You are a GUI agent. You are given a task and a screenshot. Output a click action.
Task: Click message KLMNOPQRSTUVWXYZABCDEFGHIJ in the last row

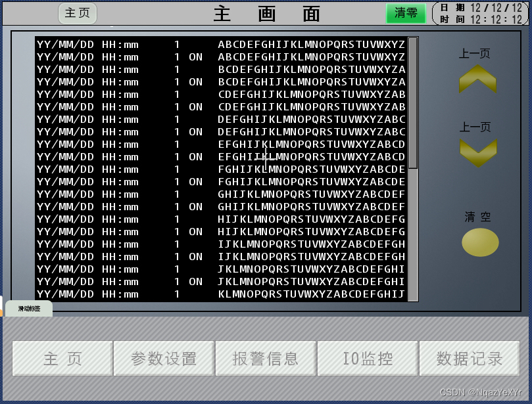[312, 294]
